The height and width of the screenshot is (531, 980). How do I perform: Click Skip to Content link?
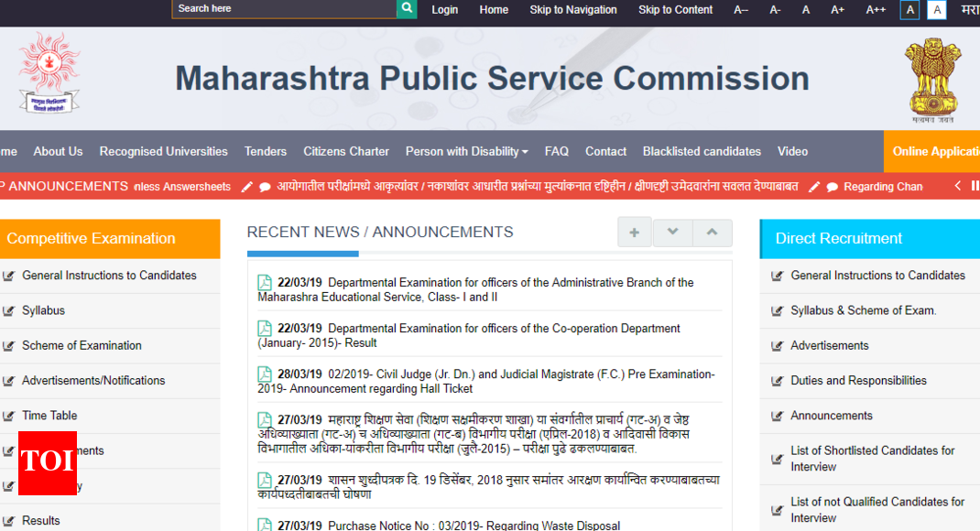676,10
